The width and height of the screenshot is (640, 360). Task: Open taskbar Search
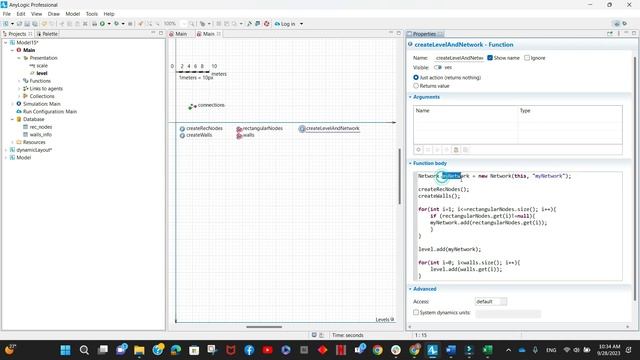click(84, 350)
